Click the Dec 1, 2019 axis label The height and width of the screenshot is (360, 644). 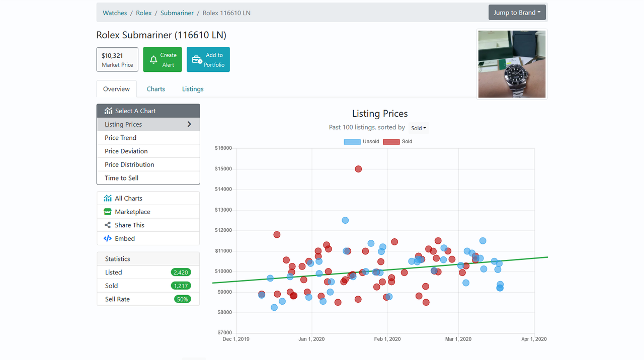236,339
